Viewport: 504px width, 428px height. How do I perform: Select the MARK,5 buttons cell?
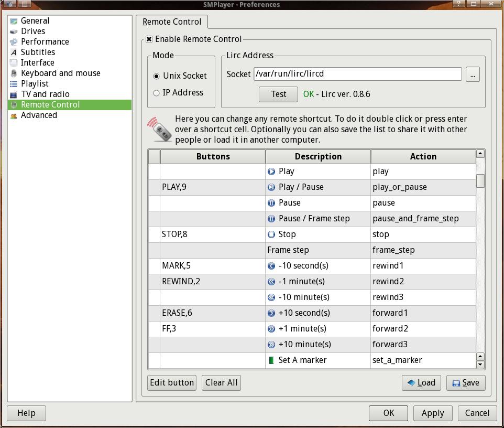tap(213, 266)
